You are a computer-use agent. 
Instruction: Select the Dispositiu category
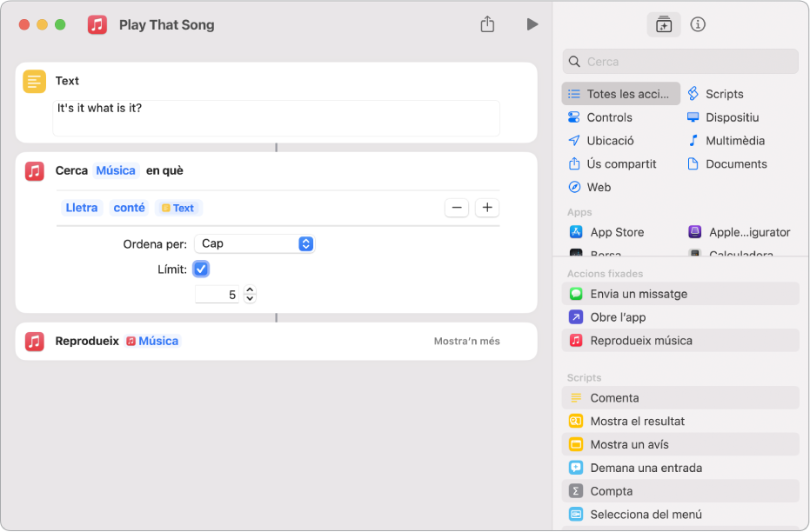(x=723, y=117)
